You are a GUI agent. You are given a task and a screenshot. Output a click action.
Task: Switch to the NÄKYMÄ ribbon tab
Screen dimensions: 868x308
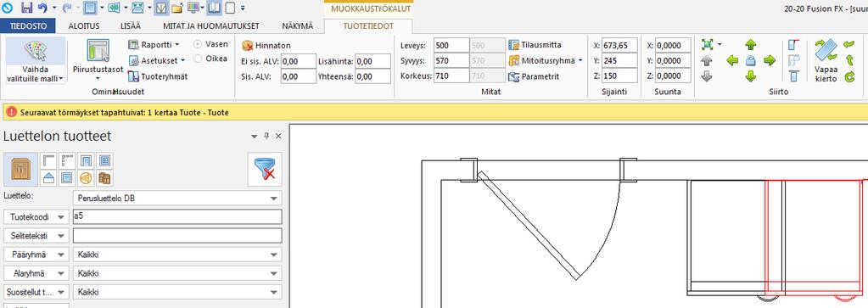(x=297, y=26)
